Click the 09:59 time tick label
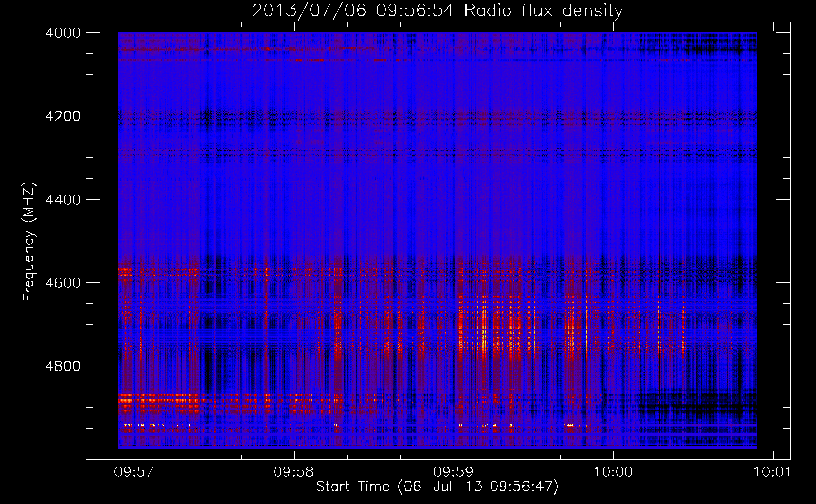Screen dimensions: 816x504 pos(453,472)
